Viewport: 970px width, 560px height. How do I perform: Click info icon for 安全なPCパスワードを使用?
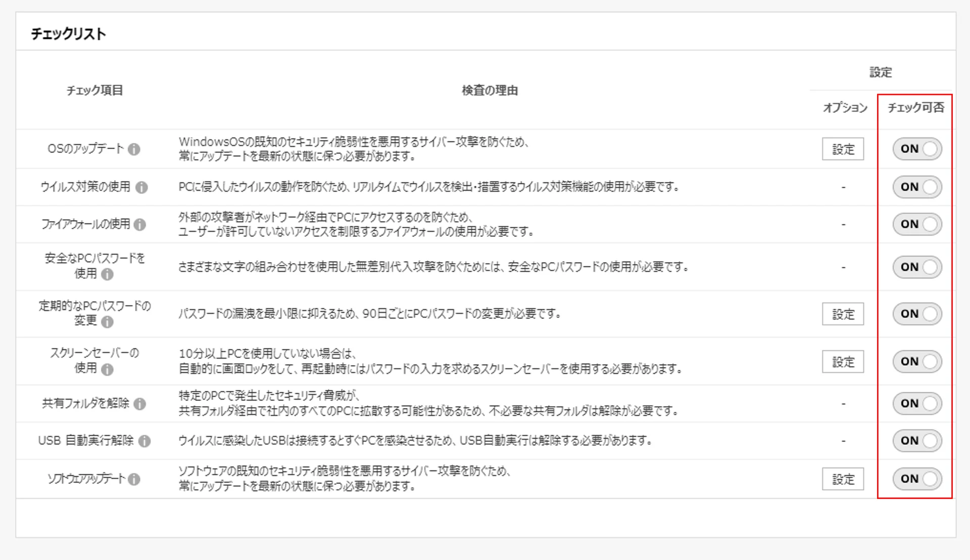pos(107,274)
